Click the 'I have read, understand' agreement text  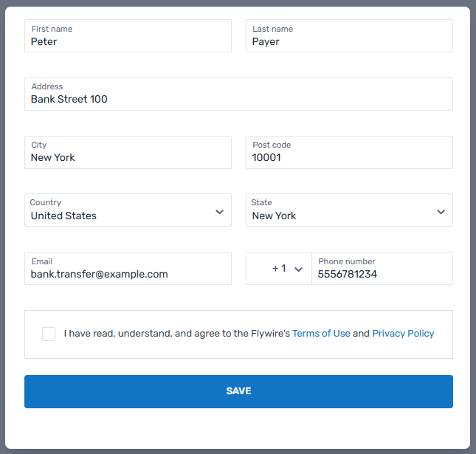pyautogui.click(x=177, y=334)
